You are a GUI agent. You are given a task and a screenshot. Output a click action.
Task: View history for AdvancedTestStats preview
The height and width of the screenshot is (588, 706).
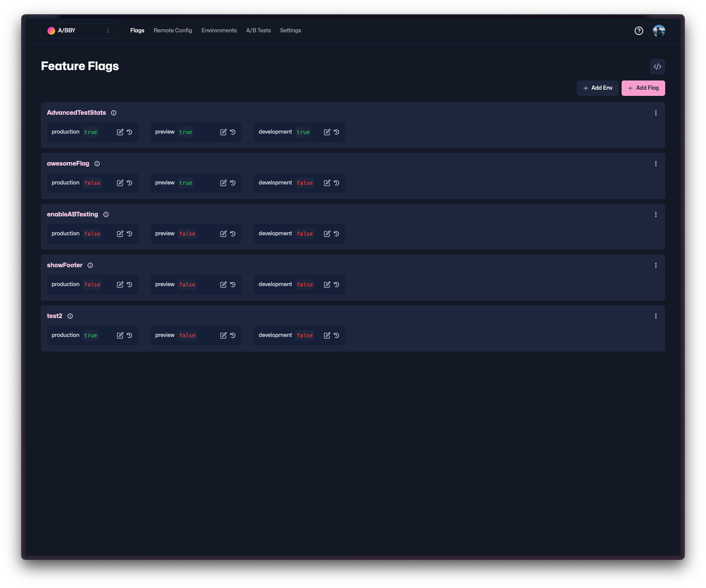point(233,132)
